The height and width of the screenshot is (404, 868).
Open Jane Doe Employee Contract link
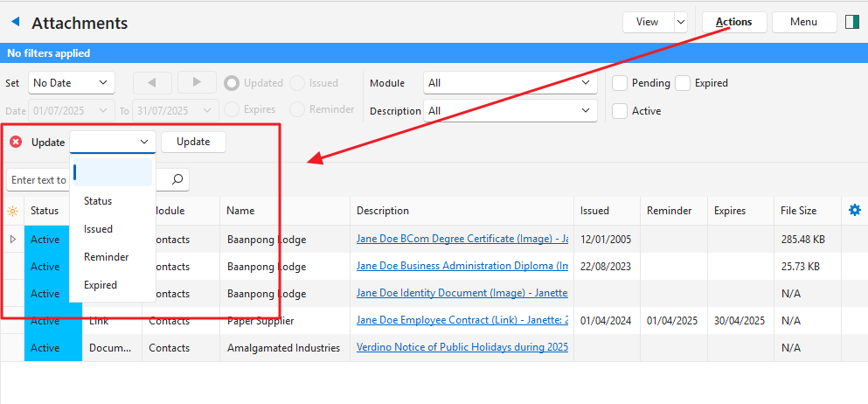pyautogui.click(x=462, y=321)
